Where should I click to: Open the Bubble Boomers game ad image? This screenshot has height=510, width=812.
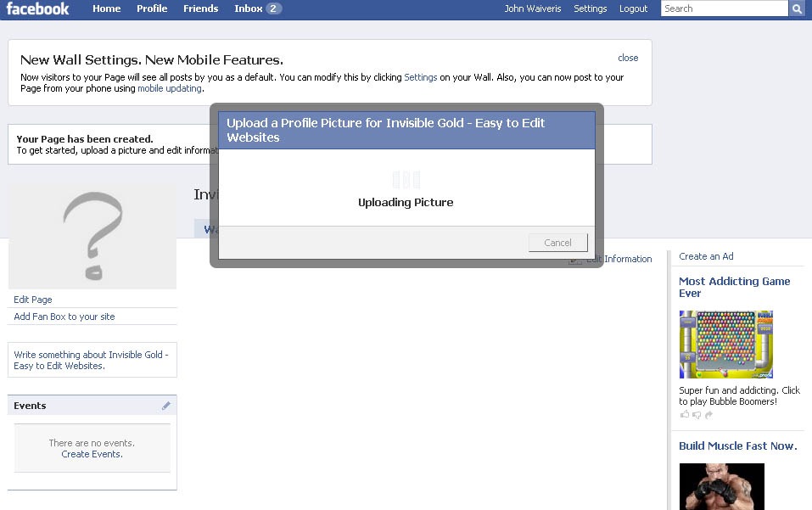[726, 345]
